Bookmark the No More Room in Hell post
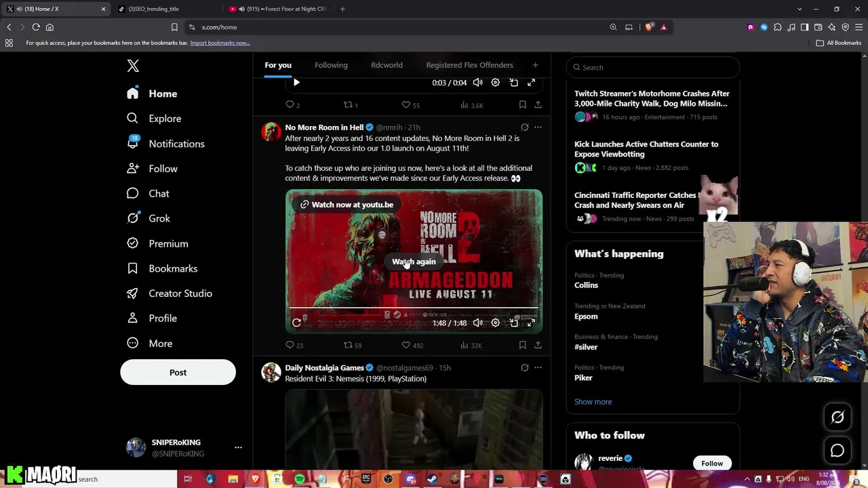 [522, 345]
